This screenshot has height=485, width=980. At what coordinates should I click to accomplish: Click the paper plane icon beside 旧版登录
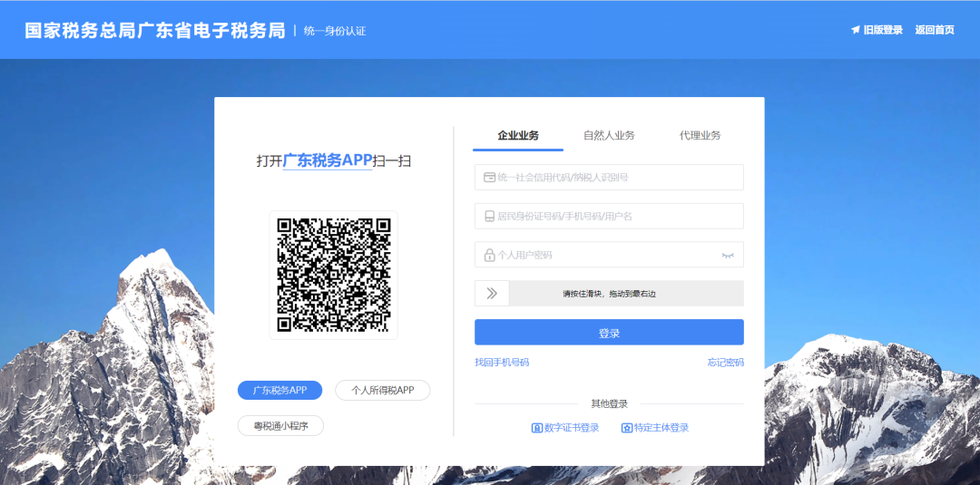point(856,30)
